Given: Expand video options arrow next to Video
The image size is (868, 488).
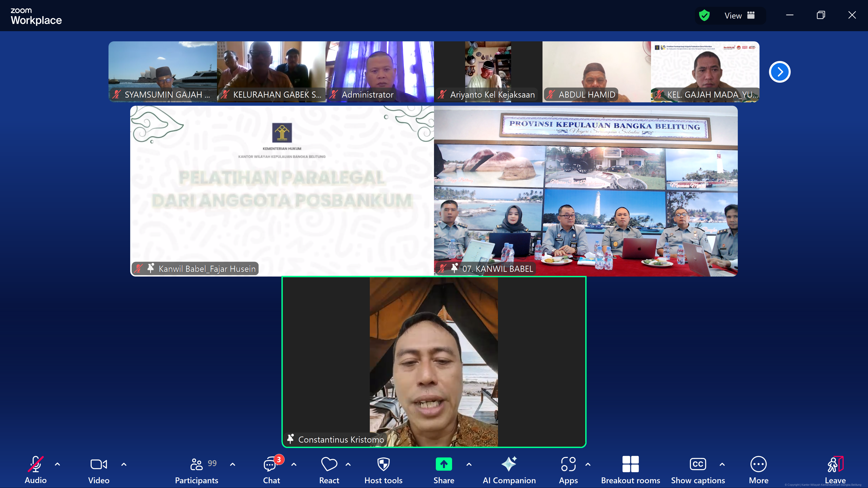Looking at the screenshot, I should pyautogui.click(x=124, y=465).
